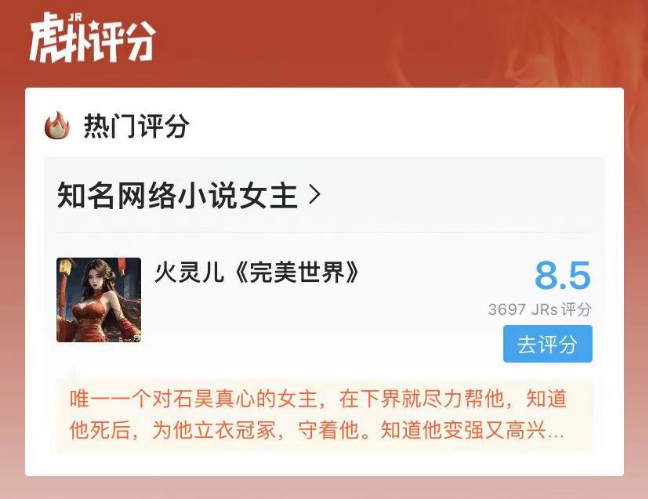The image size is (648, 499).
Task: Click the flame icon beside 热门评分
Action: pyautogui.click(x=57, y=125)
